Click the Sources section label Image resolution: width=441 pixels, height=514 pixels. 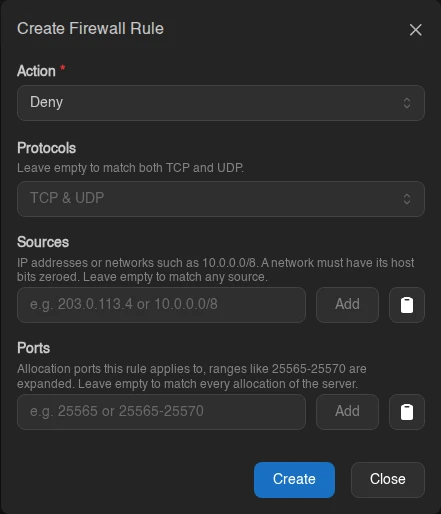pyautogui.click(x=43, y=242)
